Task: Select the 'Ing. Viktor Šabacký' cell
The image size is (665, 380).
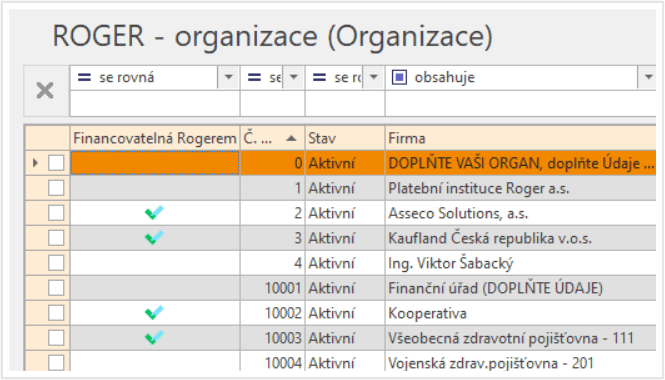Action: (521, 263)
